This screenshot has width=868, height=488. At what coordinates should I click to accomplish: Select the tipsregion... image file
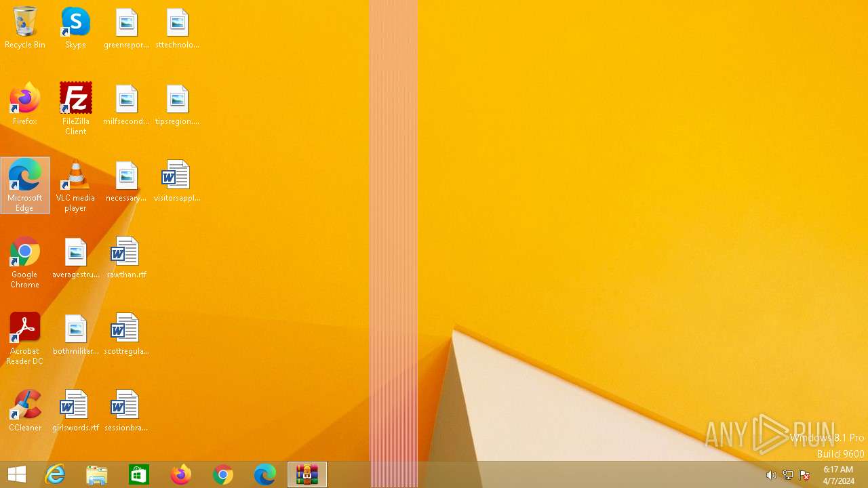(x=177, y=104)
